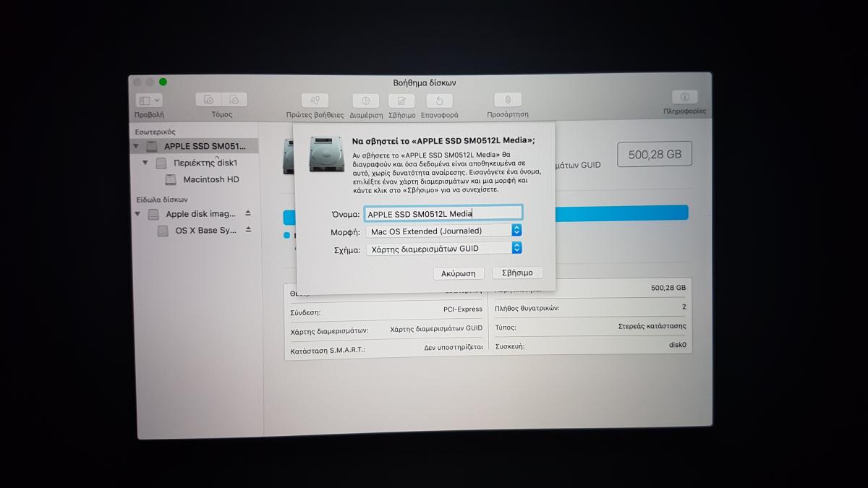Click the Είδωλα δίσκων sidebar section header
This screenshot has height=488, width=868.
pos(162,199)
